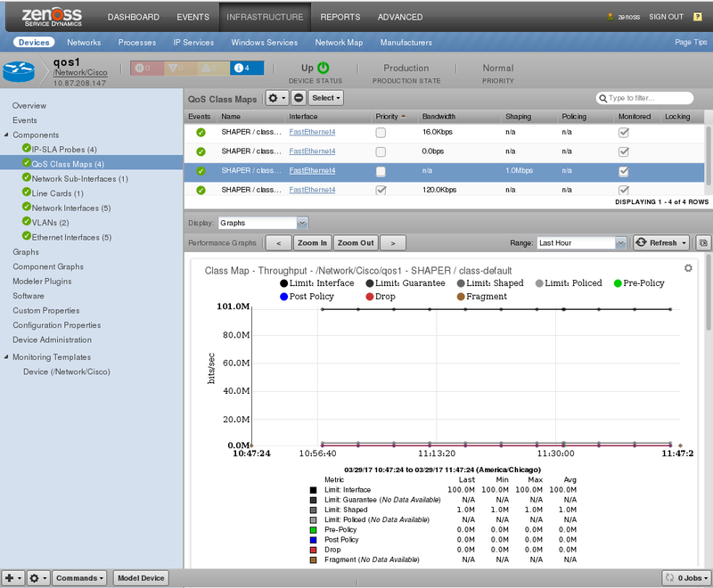Screen dimensions: 713x588
Task: Select Network Interfaces (5) in tree
Action: click(71, 208)
